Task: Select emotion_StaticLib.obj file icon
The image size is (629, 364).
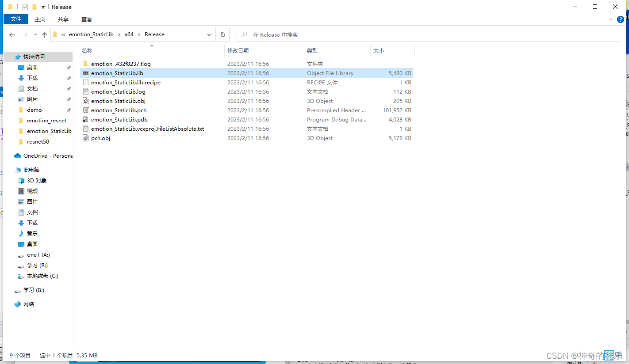Action: [86, 101]
